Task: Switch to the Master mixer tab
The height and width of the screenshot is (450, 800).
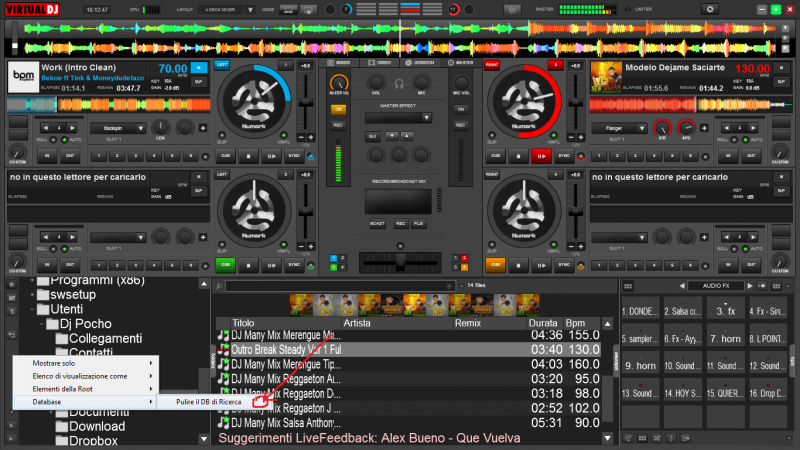Action: [x=461, y=62]
